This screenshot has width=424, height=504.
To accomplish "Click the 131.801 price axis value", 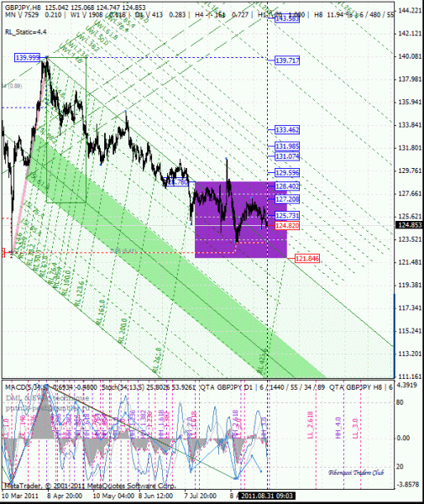I will tap(410, 148).
